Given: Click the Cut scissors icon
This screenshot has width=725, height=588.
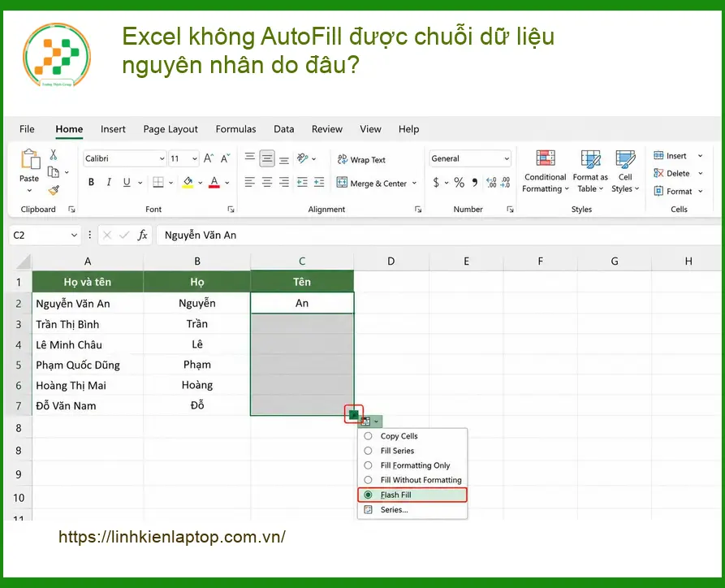Looking at the screenshot, I should [x=53, y=154].
